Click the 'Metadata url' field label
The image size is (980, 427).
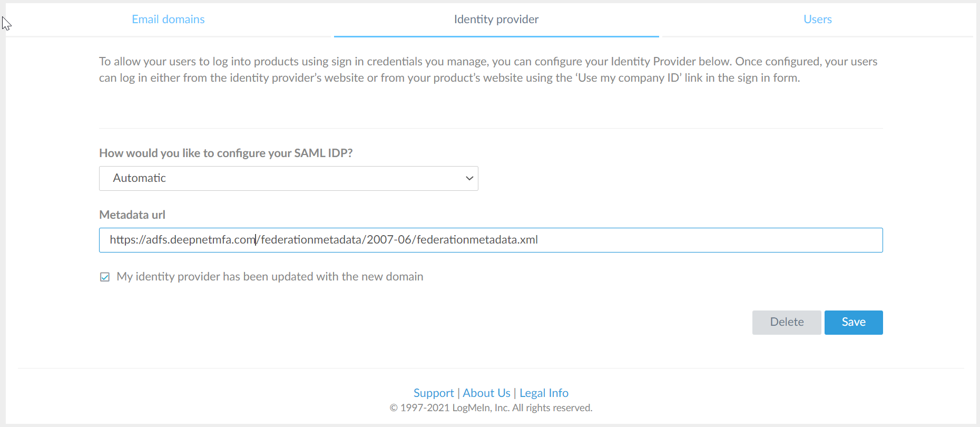(132, 215)
